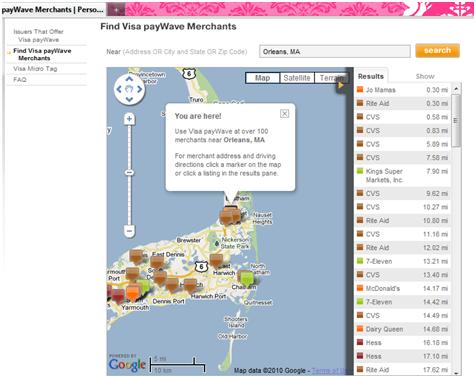Select CVS 10.27 mi result
The height and width of the screenshot is (378, 476).
(x=403, y=207)
